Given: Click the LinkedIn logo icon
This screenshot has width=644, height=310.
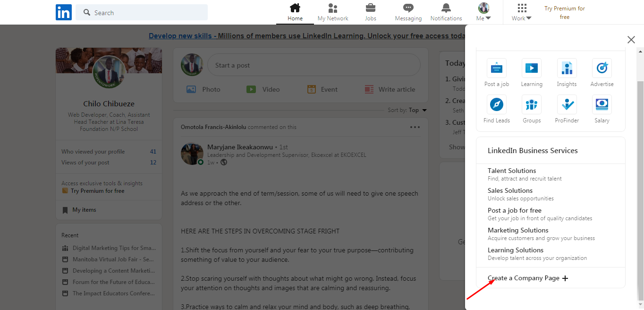Looking at the screenshot, I should pyautogui.click(x=64, y=12).
